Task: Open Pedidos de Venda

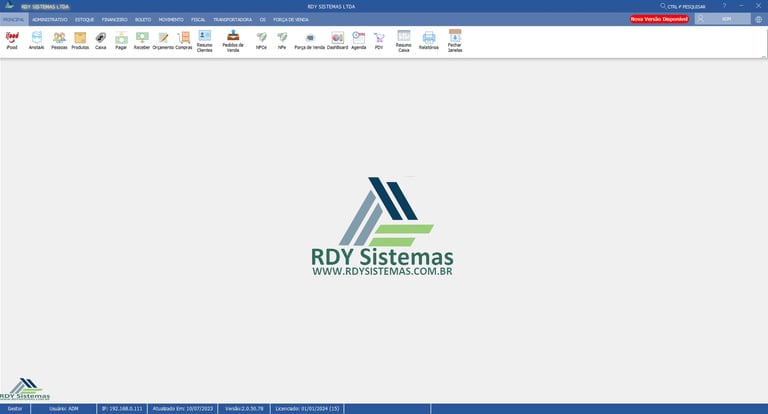Action: 233,41
